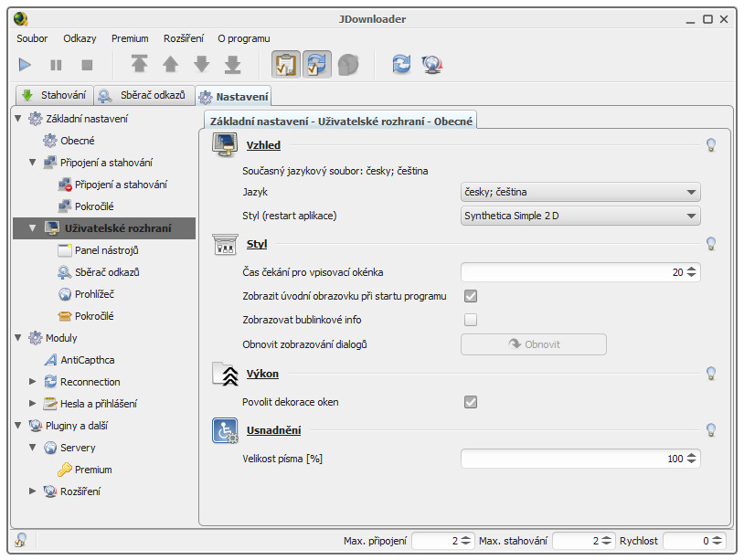Select Premium key item in tree

(93, 470)
